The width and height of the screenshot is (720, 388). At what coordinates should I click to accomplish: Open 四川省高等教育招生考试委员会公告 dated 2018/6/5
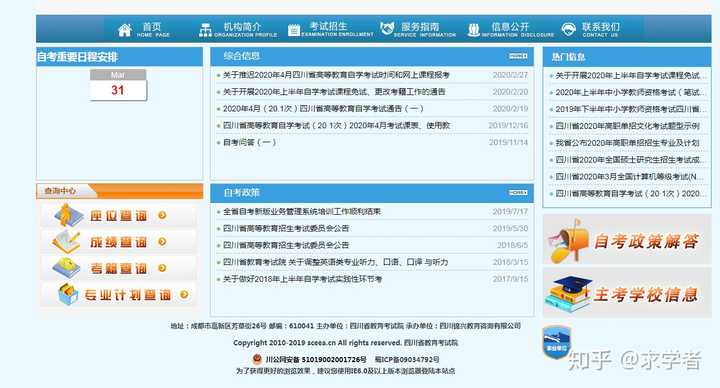coord(286,245)
